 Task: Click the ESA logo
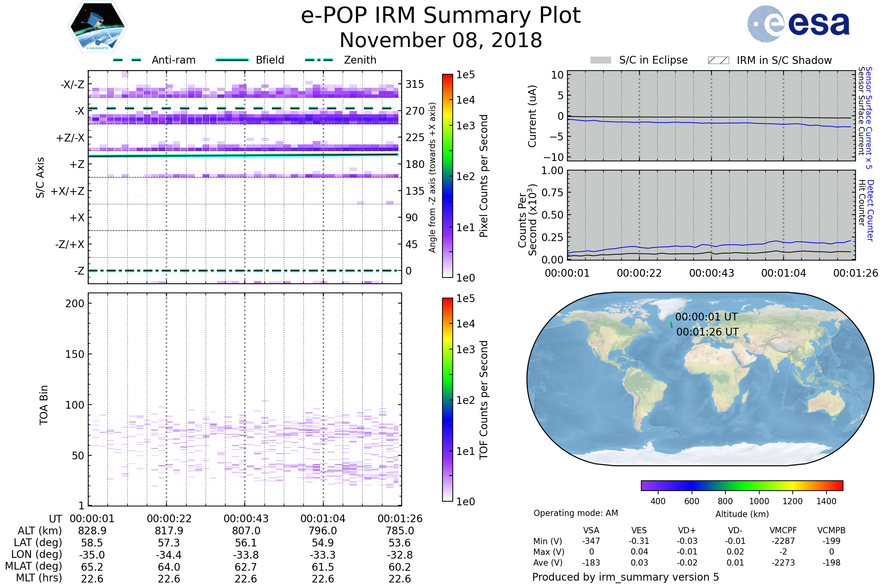[798, 23]
